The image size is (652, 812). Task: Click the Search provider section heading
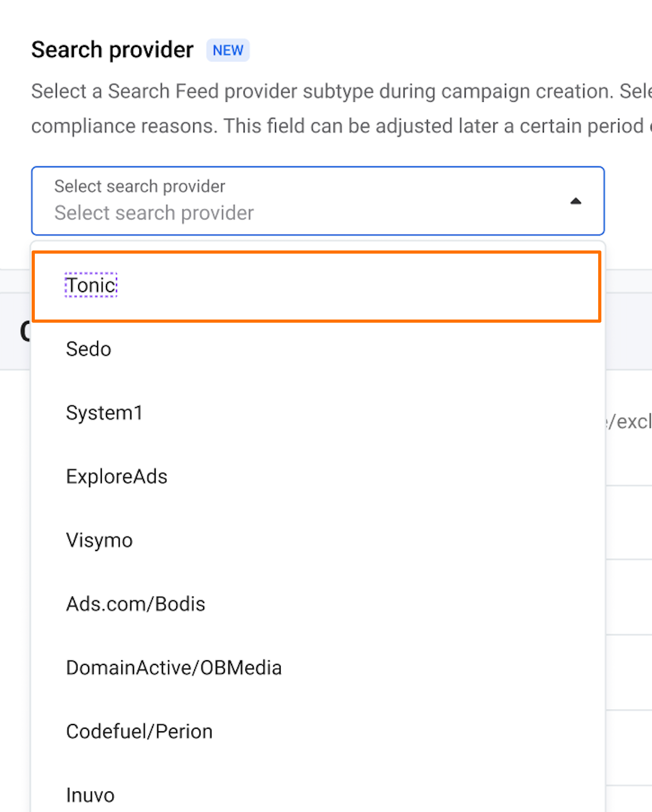[x=112, y=50]
